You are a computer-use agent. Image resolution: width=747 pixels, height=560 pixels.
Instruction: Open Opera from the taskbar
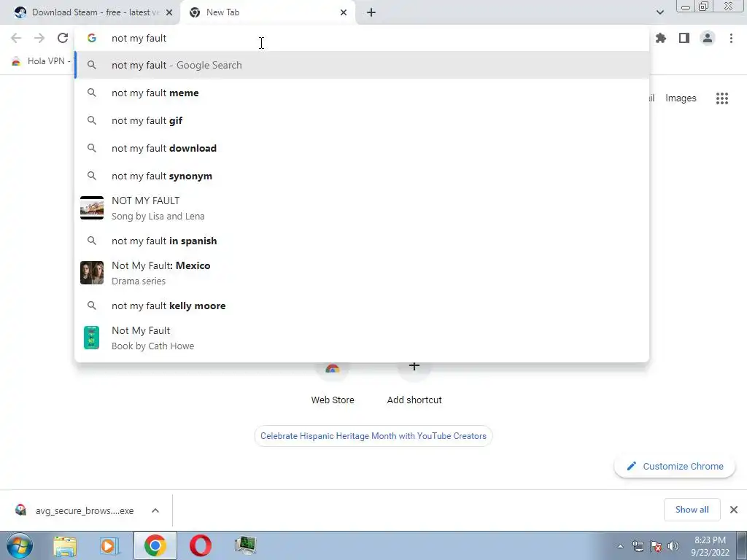(x=201, y=545)
